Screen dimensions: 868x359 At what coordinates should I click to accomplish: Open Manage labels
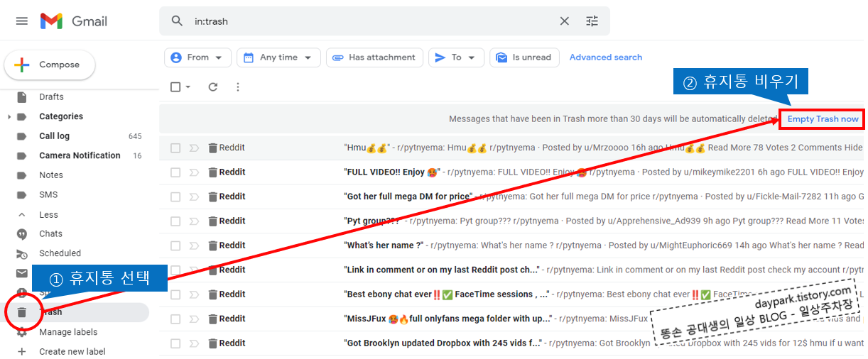point(68,332)
